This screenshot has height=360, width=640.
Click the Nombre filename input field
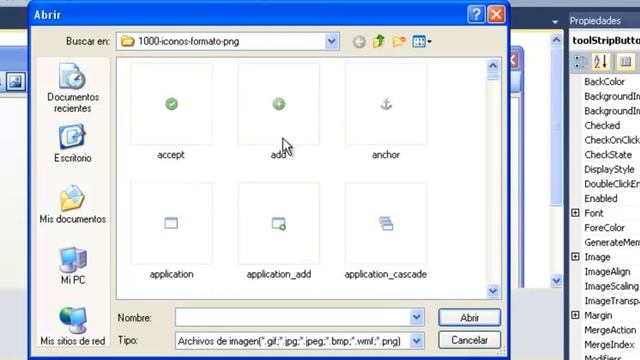(293, 317)
